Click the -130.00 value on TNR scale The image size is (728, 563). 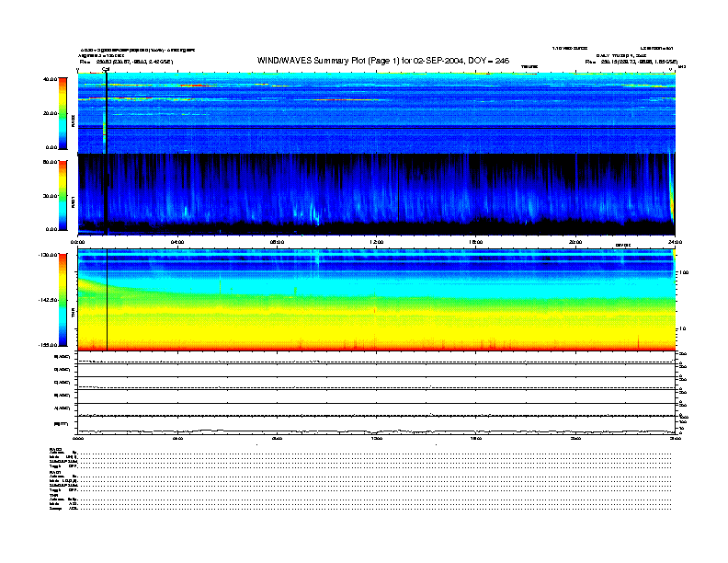pyautogui.click(x=48, y=254)
